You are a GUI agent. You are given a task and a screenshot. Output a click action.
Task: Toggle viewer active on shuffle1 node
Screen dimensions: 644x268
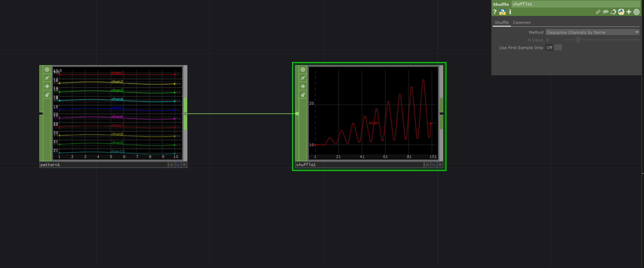[x=303, y=70]
